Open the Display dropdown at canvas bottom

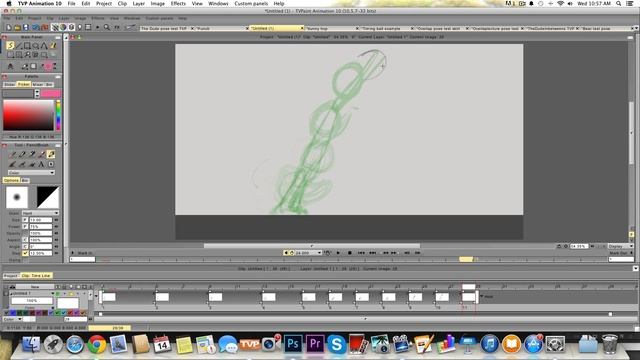620,246
